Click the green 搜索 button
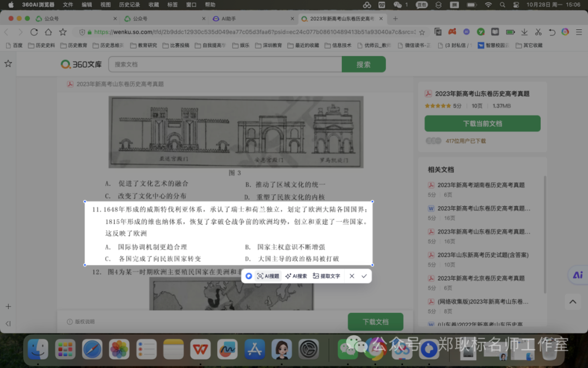588x368 pixels. [x=363, y=64]
